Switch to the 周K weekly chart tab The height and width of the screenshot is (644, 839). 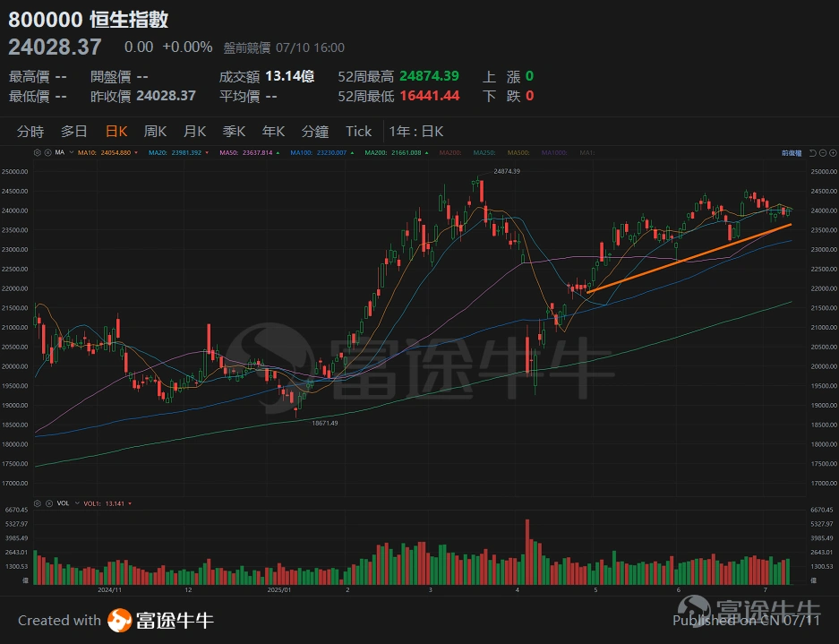pos(154,131)
